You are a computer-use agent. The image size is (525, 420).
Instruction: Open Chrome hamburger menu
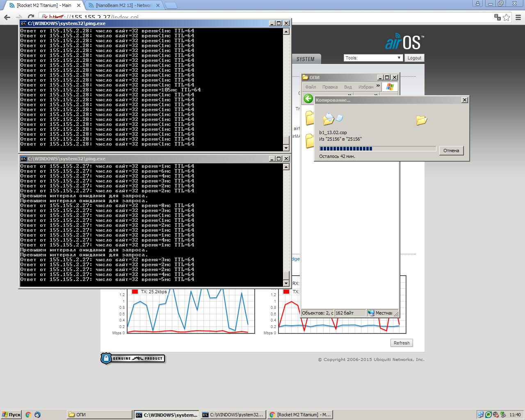[x=518, y=17]
